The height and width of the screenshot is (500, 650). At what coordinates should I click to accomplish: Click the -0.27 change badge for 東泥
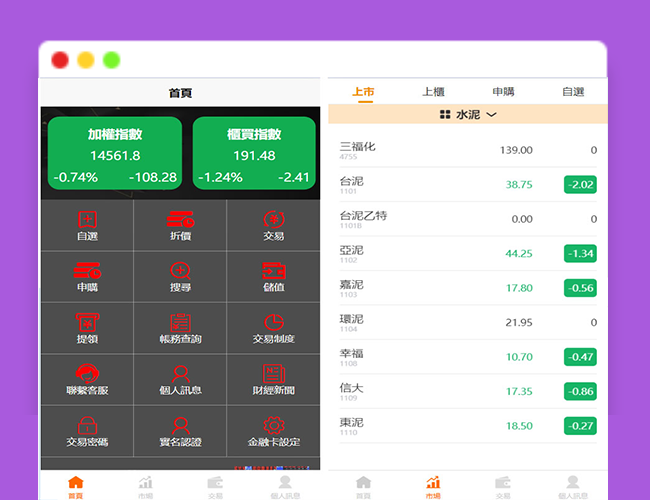tap(580, 425)
